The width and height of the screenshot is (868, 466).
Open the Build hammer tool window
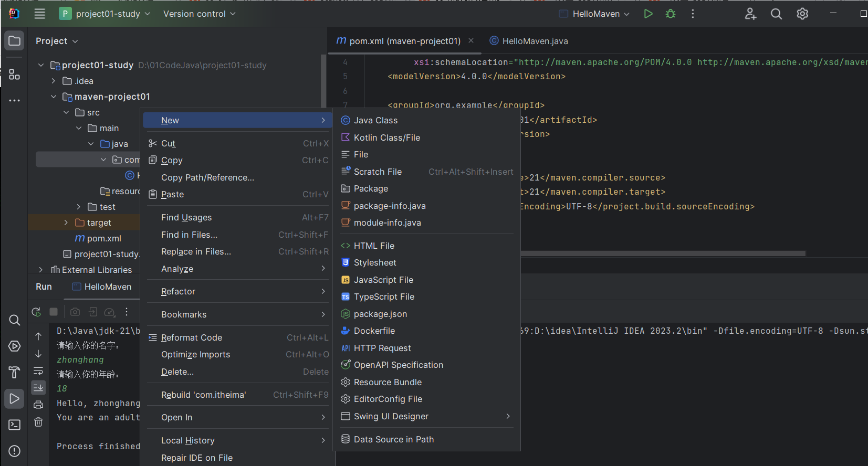click(15, 373)
